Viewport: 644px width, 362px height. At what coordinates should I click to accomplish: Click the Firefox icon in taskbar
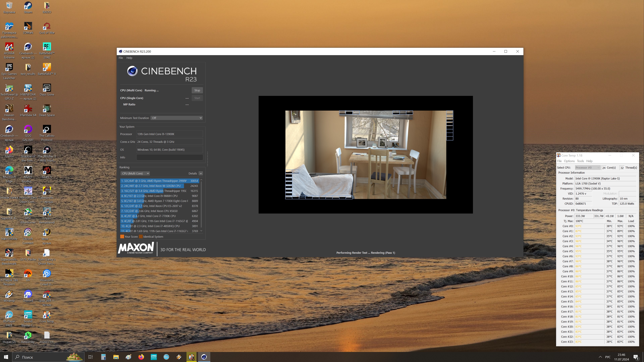[x=141, y=357]
